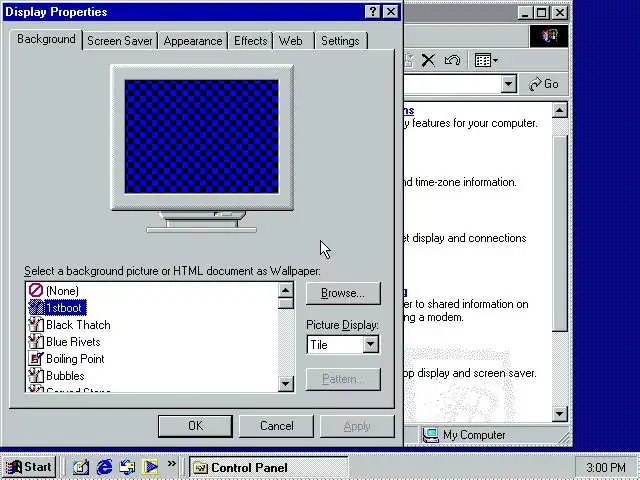Open the Appearance tab
The image size is (640, 480).
193,41
